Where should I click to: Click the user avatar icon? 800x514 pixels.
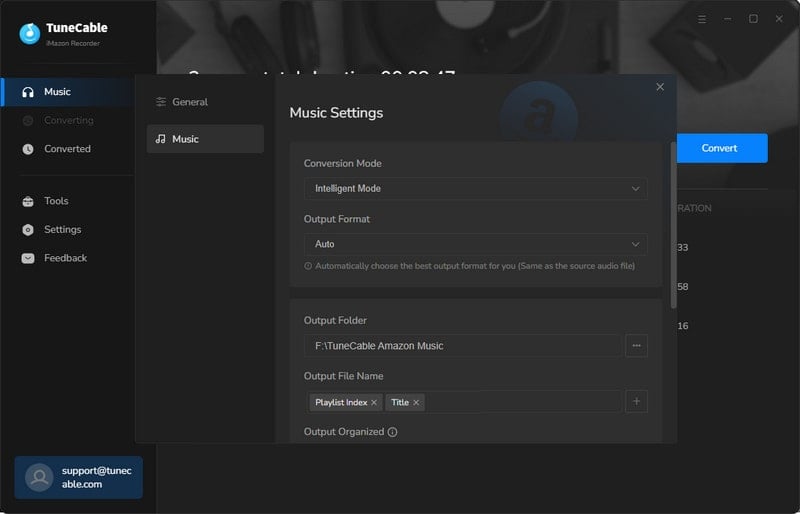click(x=39, y=477)
